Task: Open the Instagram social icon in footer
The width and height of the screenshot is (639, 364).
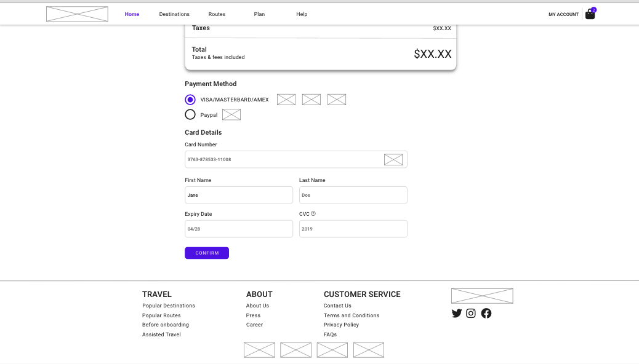Action: click(470, 313)
